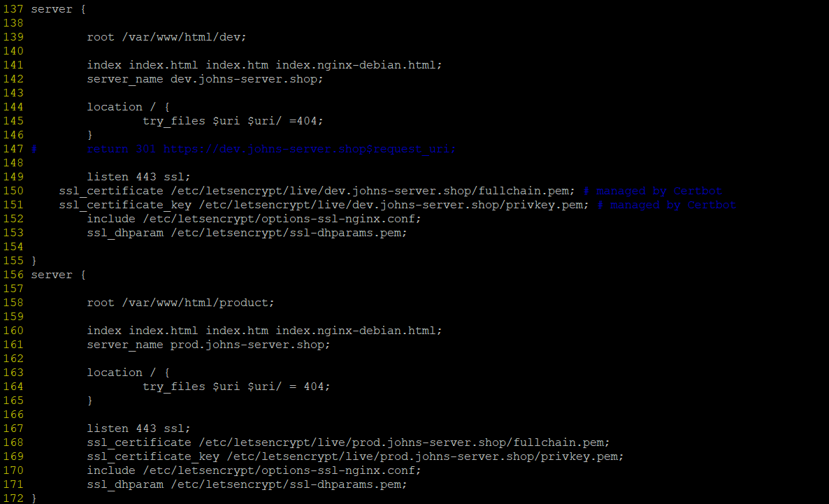Click the prod.johns-server.shop server_name value
This screenshot has width=829, height=504.
(x=250, y=345)
